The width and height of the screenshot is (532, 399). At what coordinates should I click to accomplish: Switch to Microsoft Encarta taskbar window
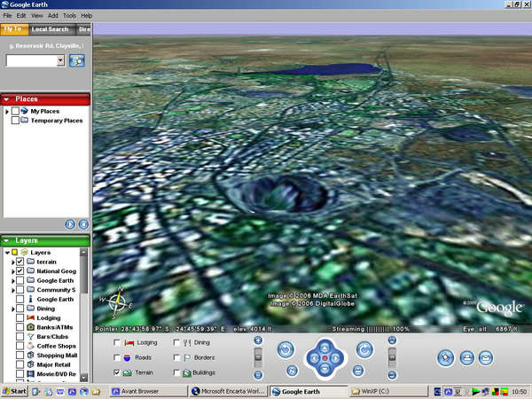(x=229, y=392)
